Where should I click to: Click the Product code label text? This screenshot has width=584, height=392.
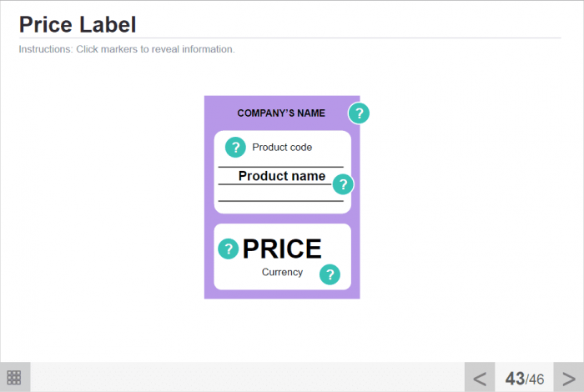coord(282,148)
